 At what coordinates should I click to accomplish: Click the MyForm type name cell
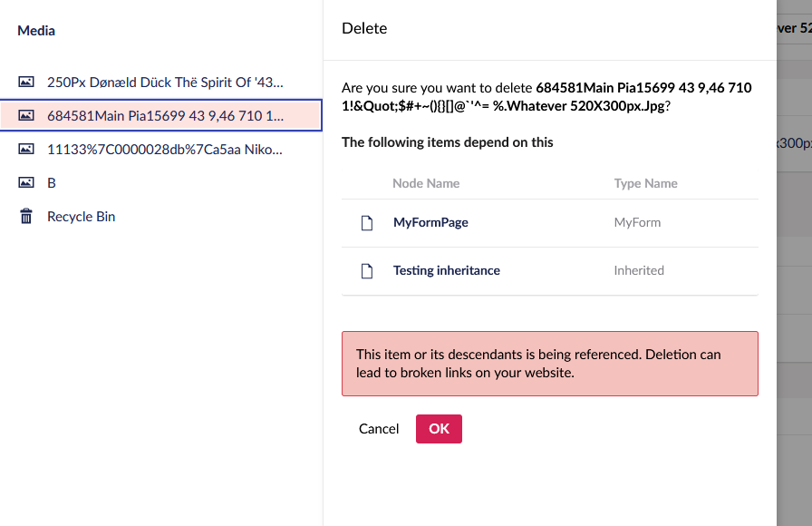[x=637, y=222]
